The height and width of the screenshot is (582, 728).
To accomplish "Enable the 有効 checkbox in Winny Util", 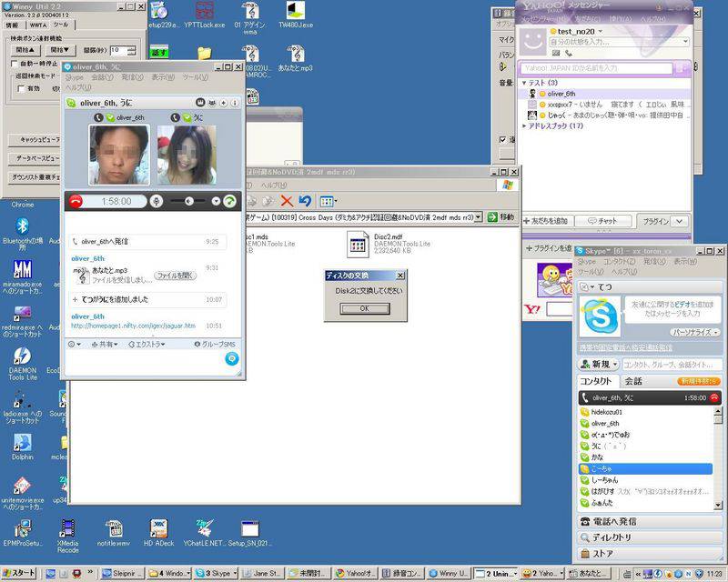I will 23,88.
